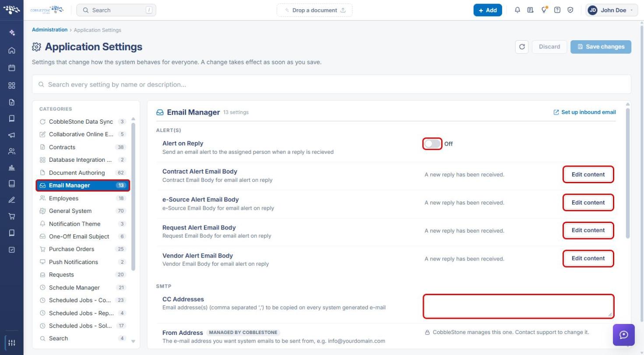Go to home via sidebar house icon
Viewport: 644px width, 355px height.
tap(12, 50)
